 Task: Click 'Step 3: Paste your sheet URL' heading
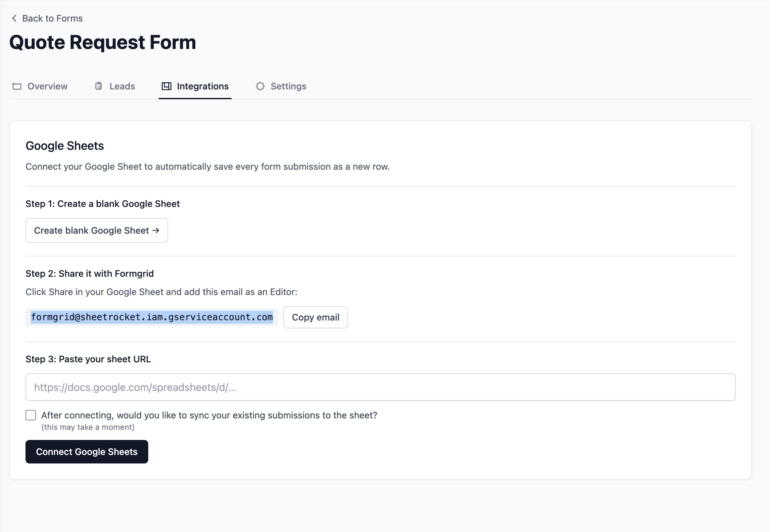[x=88, y=359]
